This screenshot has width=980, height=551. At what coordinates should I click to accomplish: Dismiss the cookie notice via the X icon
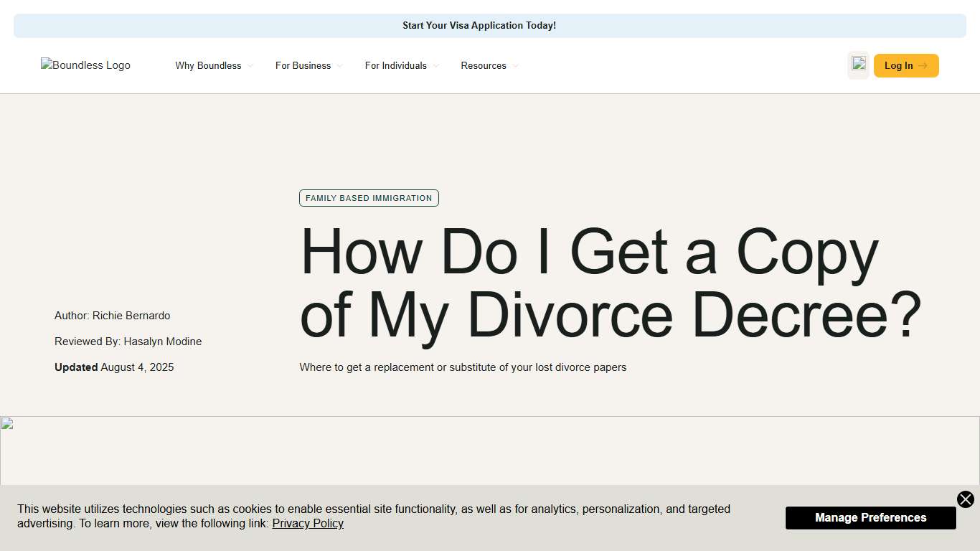tap(965, 499)
